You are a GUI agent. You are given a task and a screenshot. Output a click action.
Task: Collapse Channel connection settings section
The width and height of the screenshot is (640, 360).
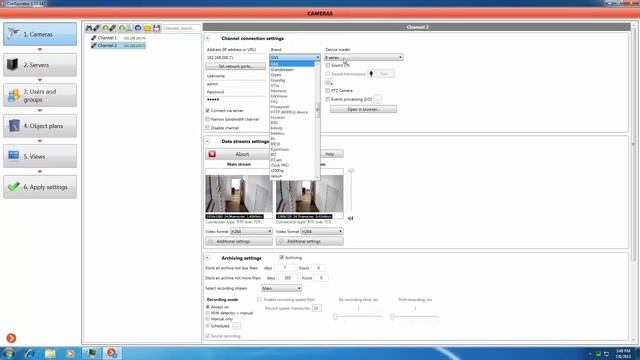[207, 38]
